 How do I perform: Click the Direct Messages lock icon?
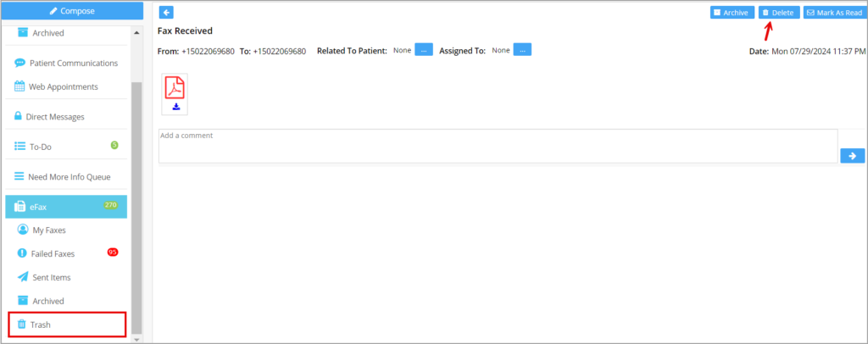click(x=18, y=117)
